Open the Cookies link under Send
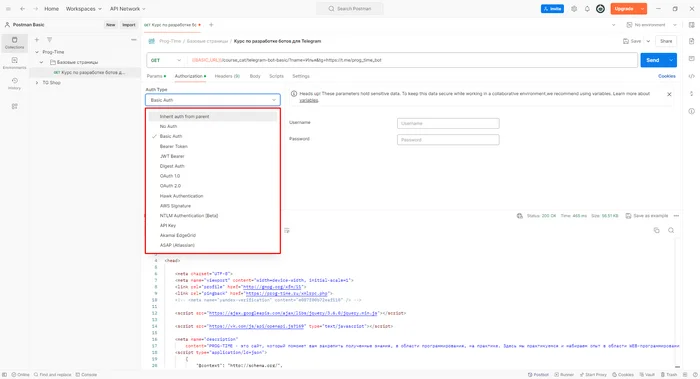Screen dimensions: 700x379 [x=667, y=76]
